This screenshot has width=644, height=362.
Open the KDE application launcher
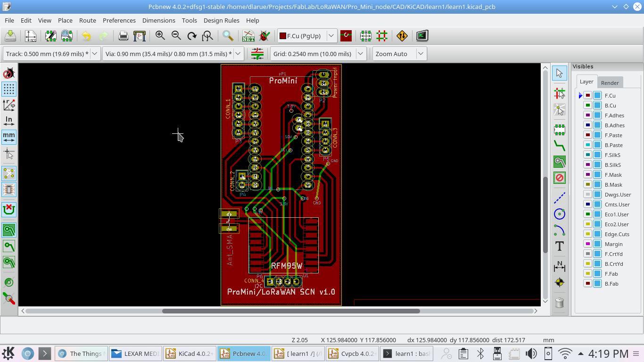point(8,354)
